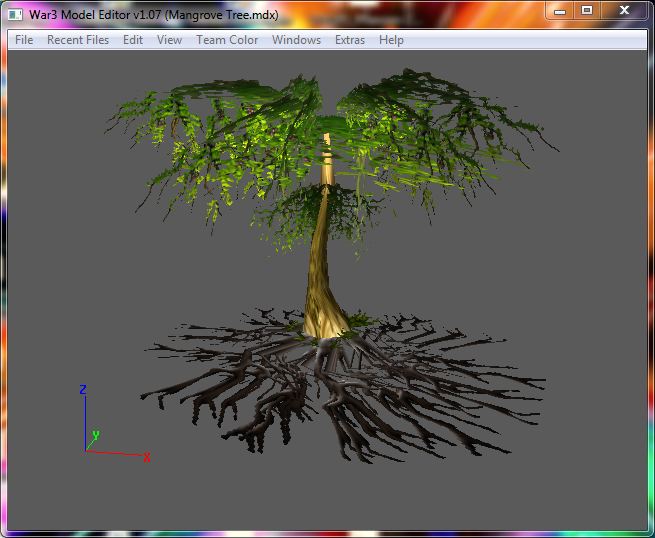655x538 pixels.
Task: Open the Windows menu
Action: click(296, 40)
